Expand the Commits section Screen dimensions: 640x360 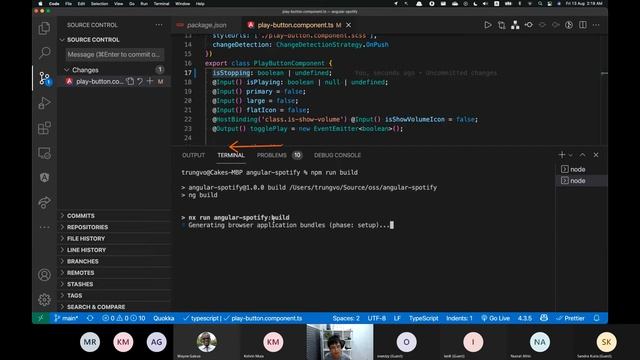click(x=80, y=216)
